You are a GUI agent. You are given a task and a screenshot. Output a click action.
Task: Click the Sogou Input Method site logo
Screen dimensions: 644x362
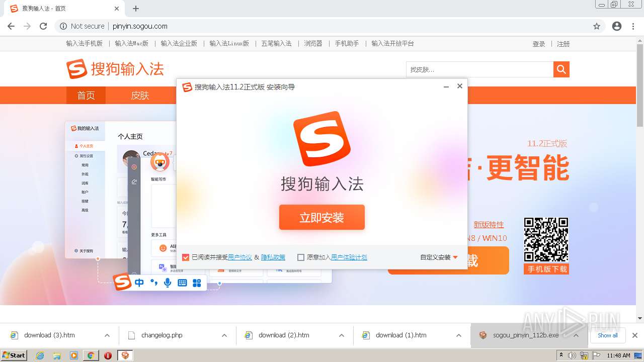click(115, 69)
